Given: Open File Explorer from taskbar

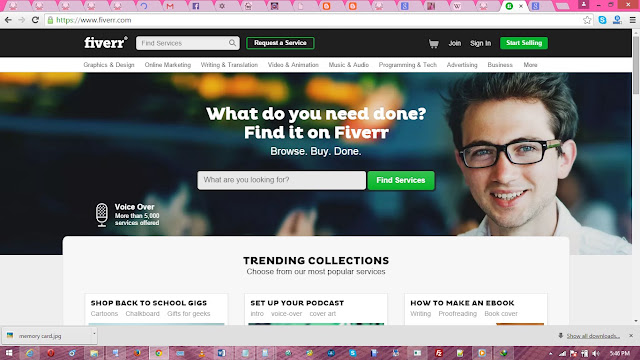Looking at the screenshot, I should [94, 353].
